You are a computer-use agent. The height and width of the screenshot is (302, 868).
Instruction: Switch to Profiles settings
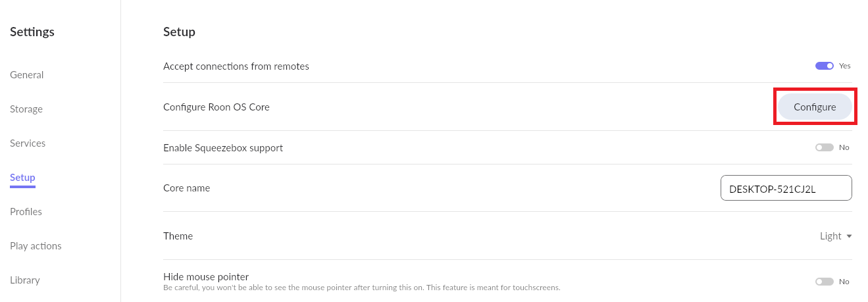coord(26,212)
